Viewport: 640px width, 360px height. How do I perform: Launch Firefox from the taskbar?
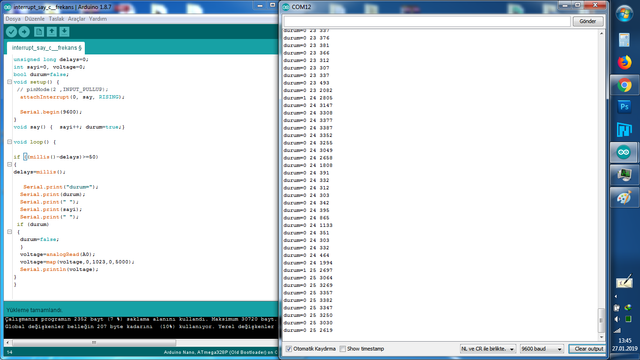(624, 62)
